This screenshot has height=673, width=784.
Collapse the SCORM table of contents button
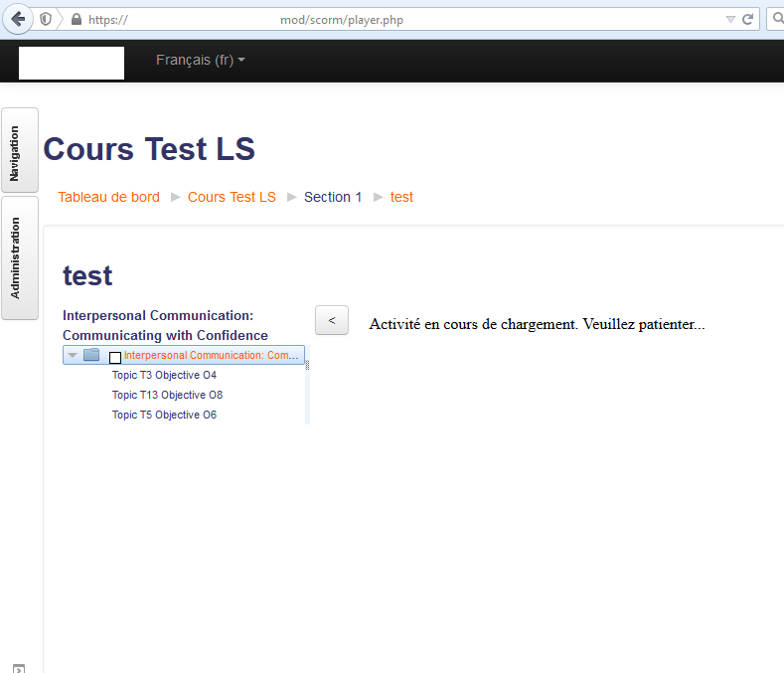(x=332, y=320)
